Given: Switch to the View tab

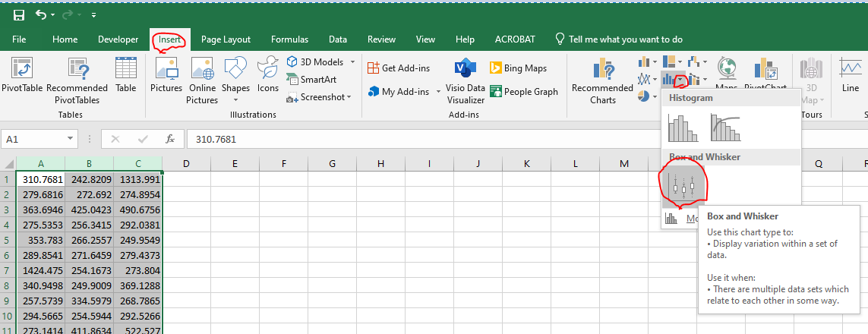Looking at the screenshot, I should 425,39.
